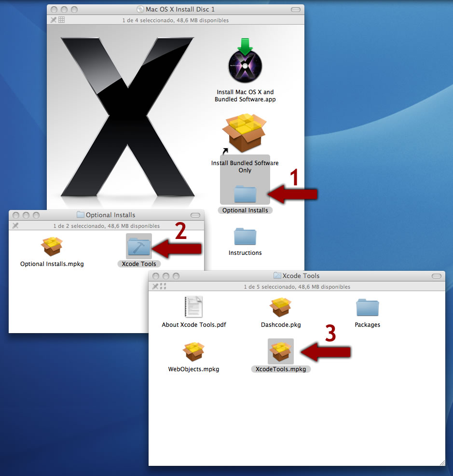Select the Dashcode.pkg installer
The height and width of the screenshot is (476, 453).
281,307
